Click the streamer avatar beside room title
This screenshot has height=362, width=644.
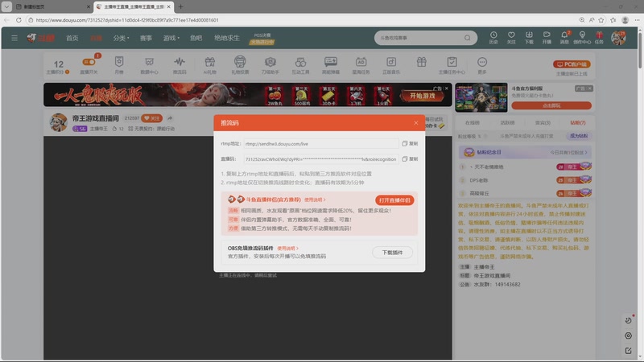(58, 122)
